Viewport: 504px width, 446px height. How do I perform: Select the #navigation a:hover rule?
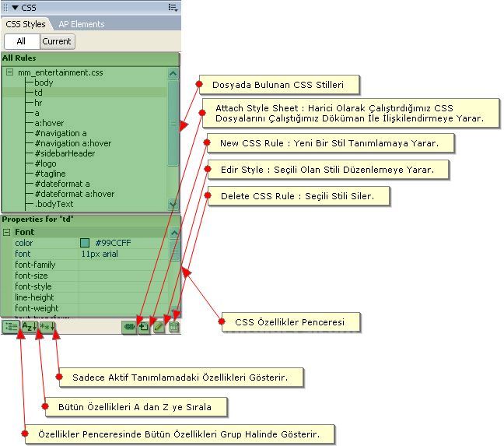72,143
